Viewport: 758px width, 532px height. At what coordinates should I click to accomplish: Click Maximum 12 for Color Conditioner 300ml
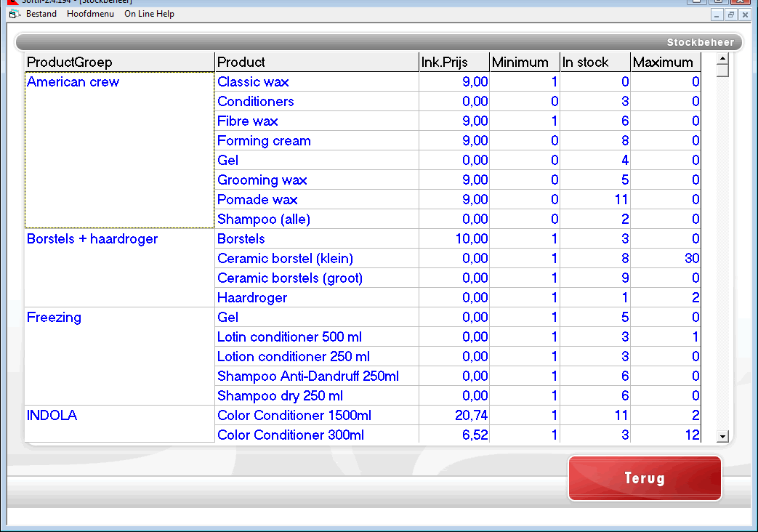[x=666, y=435]
